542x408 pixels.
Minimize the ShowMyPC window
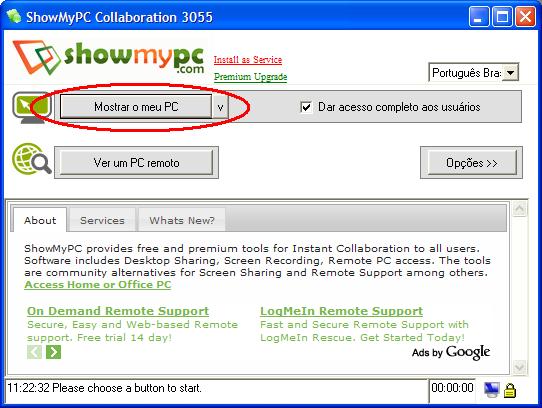coord(479,16)
